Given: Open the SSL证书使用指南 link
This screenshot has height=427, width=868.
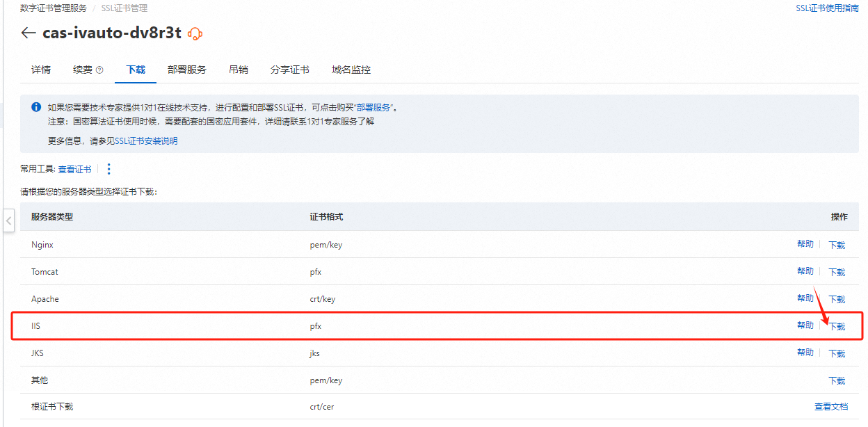Looking at the screenshot, I should pos(828,8).
